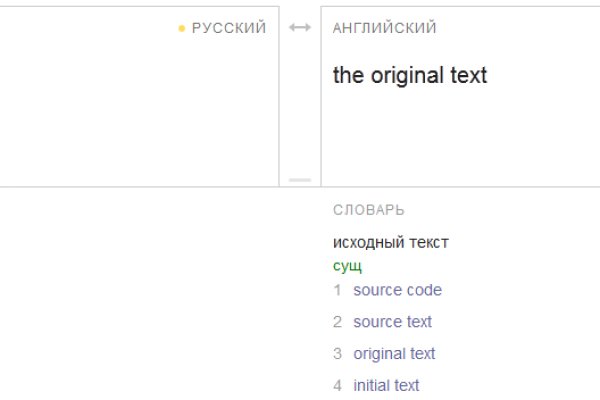Pick the 'initial text' dictionary link
600x400 pixels.
[x=386, y=385]
